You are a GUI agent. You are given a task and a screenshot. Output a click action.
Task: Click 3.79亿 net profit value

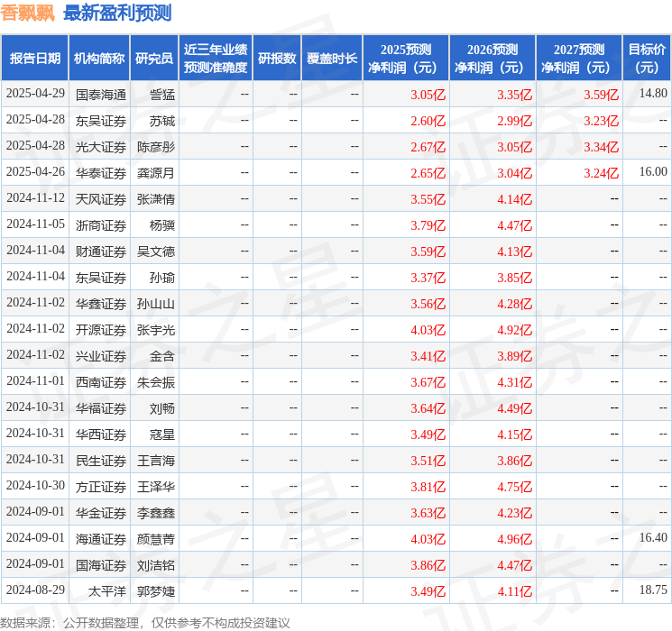tap(428, 225)
